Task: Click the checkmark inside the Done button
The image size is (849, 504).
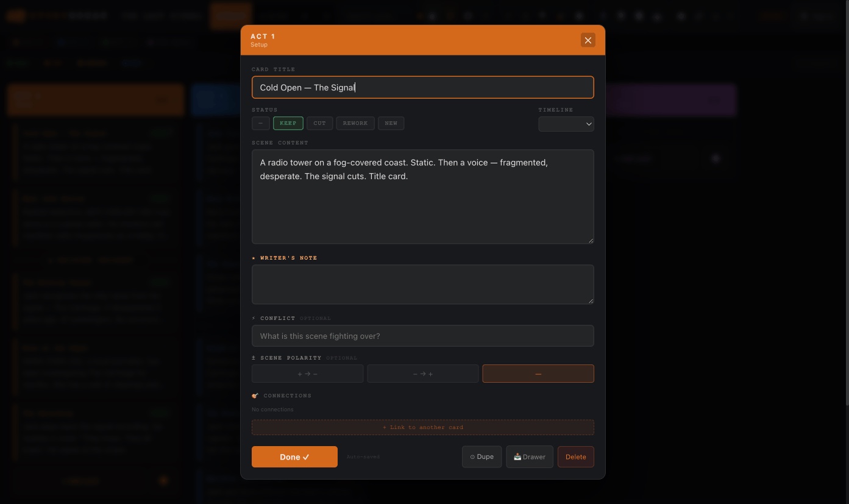Action: pyautogui.click(x=306, y=456)
